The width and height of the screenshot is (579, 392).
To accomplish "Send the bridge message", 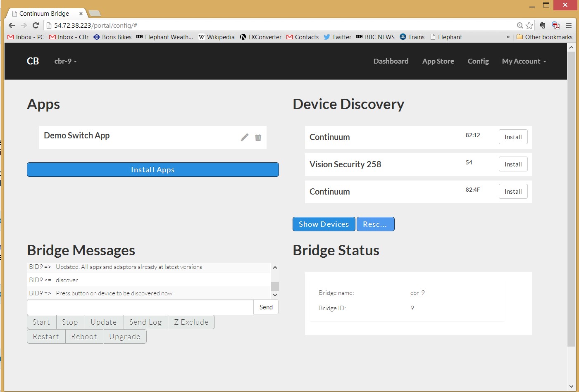I will (x=266, y=307).
